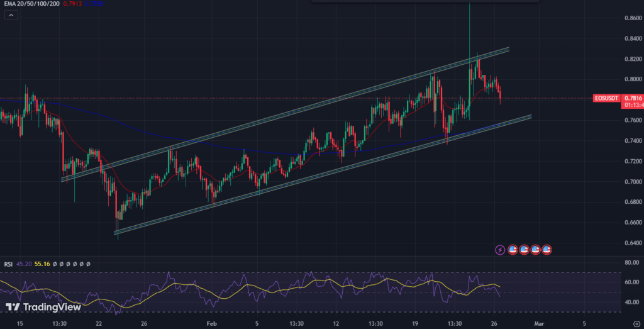Screen dimensions: 644x329
Task: Collapse the indicator legend with arrow button
Action: [x=11, y=16]
